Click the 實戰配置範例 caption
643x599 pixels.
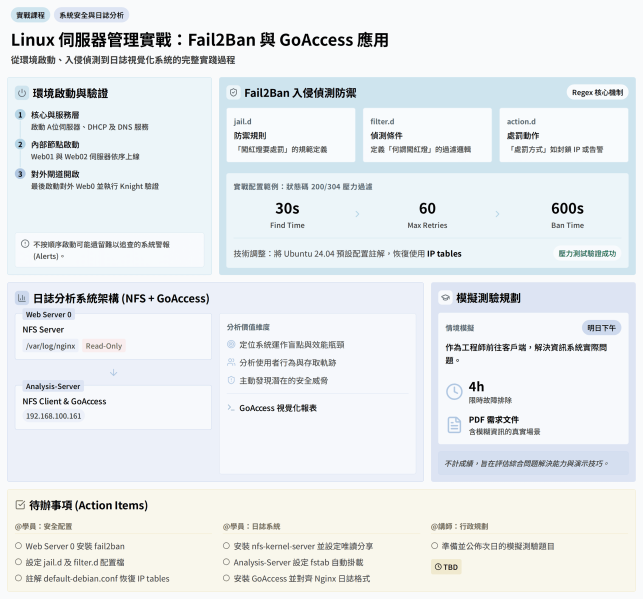click(303, 187)
